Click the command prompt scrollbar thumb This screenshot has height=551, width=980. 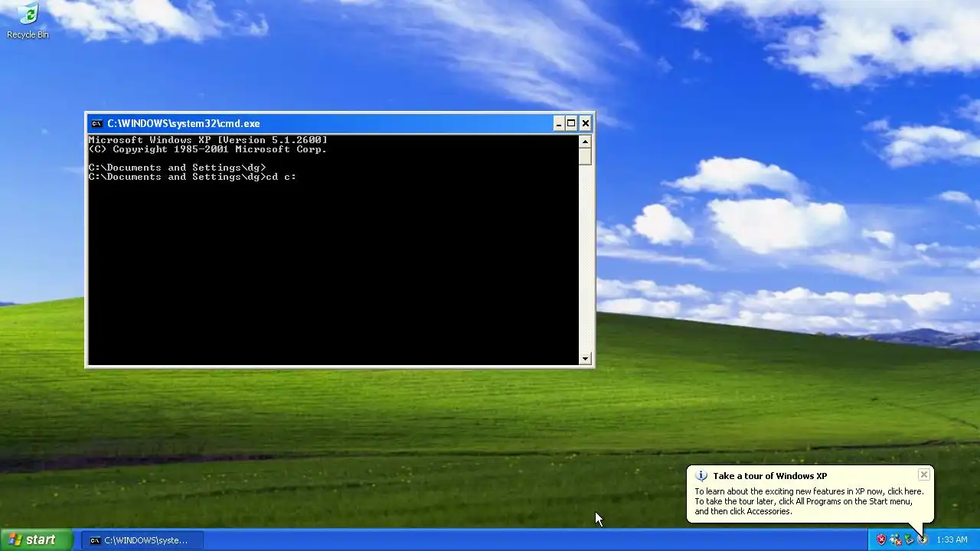(x=585, y=156)
